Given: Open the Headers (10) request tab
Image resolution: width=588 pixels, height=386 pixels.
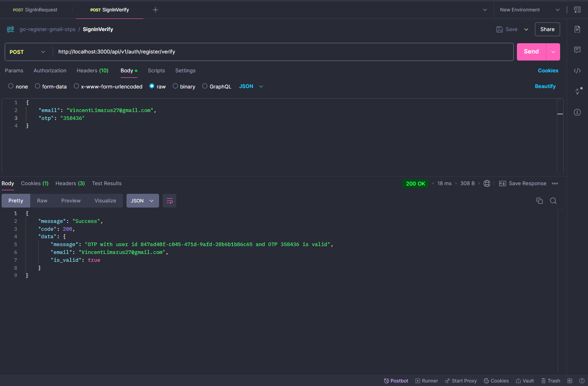Looking at the screenshot, I should 92,71.
